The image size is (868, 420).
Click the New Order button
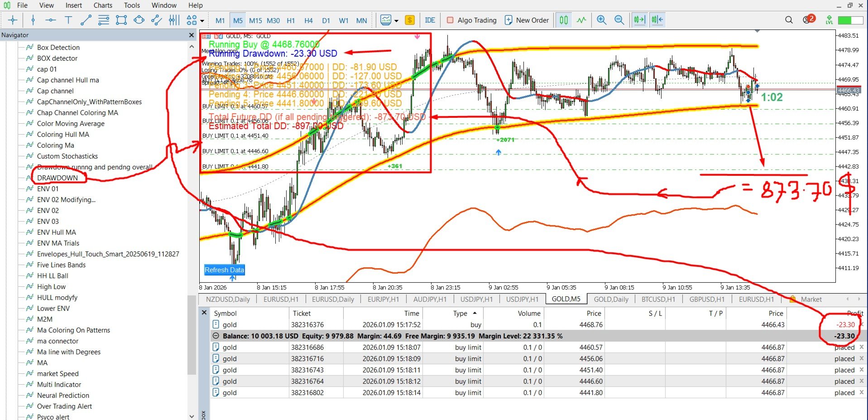527,20
